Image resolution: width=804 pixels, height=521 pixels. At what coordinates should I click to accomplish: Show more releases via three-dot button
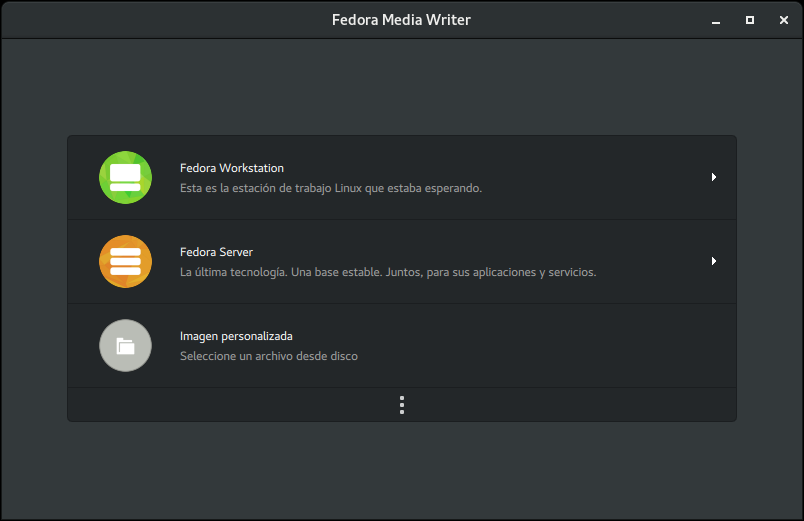tap(402, 405)
